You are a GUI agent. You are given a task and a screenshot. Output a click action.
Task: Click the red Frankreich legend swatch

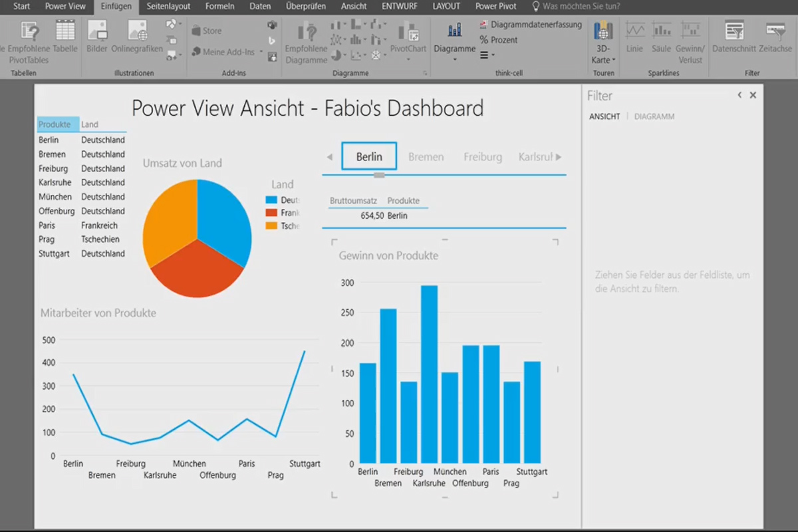click(271, 213)
